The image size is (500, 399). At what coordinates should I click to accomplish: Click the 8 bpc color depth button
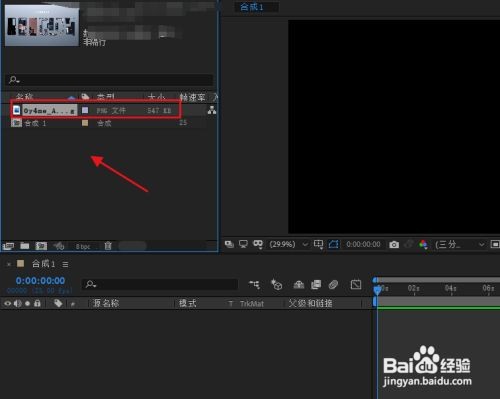click(x=83, y=247)
